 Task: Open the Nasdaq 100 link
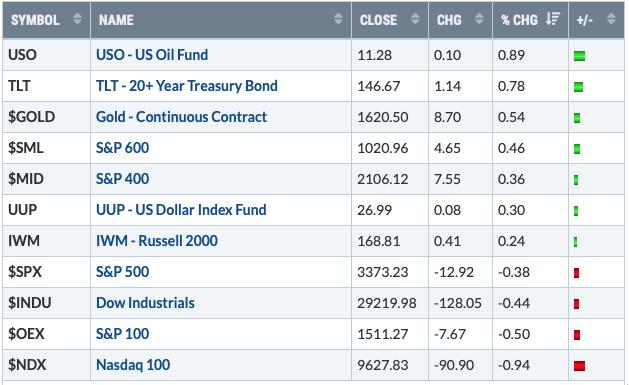click(x=133, y=365)
